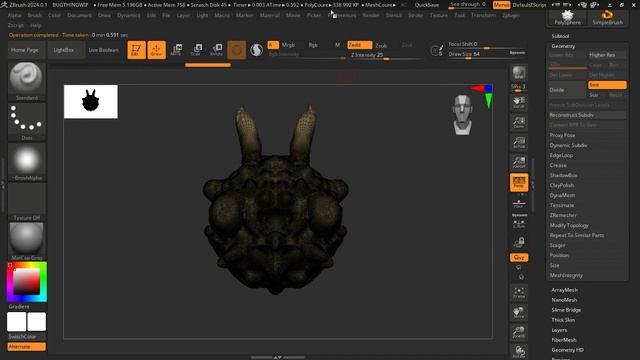
Task: Select the SimpleBrush tool thumbnail
Action: pos(607,18)
